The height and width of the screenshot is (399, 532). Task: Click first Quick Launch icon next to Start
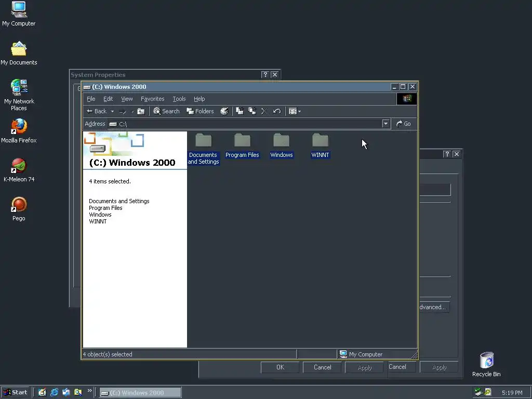42,393
